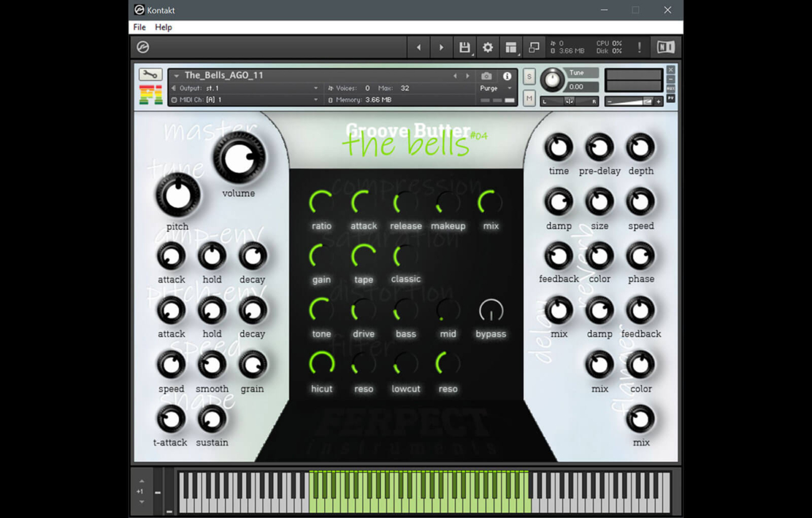
Task: Toggle the AUX button
Action: pos(671,89)
